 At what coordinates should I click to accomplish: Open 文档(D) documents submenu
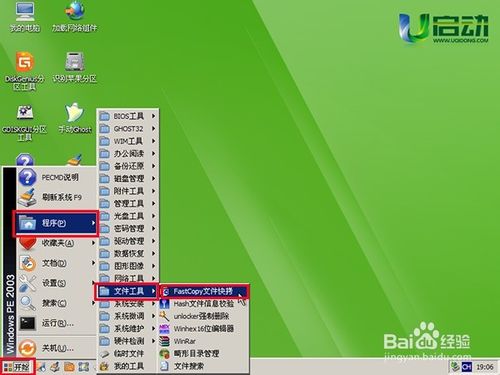click(x=57, y=263)
